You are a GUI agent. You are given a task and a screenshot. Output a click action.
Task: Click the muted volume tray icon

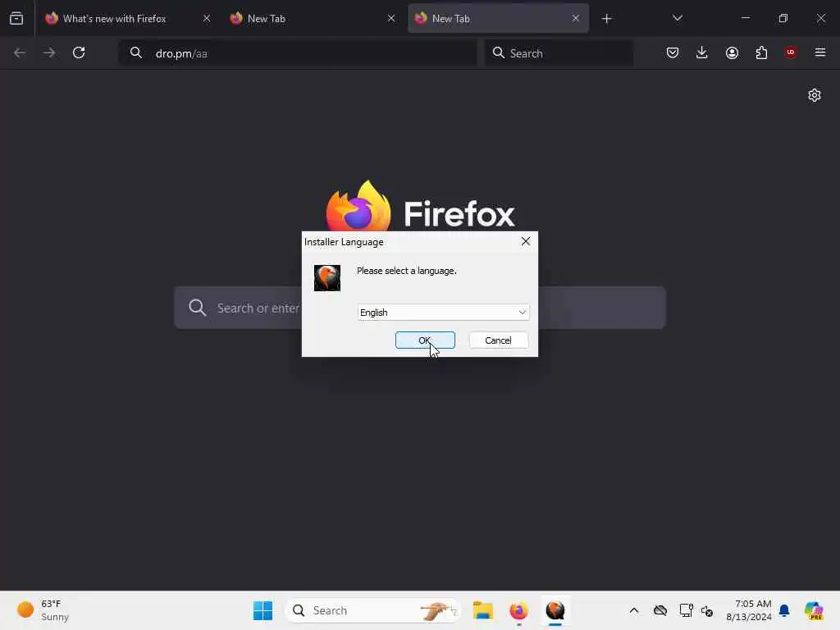coord(707,610)
